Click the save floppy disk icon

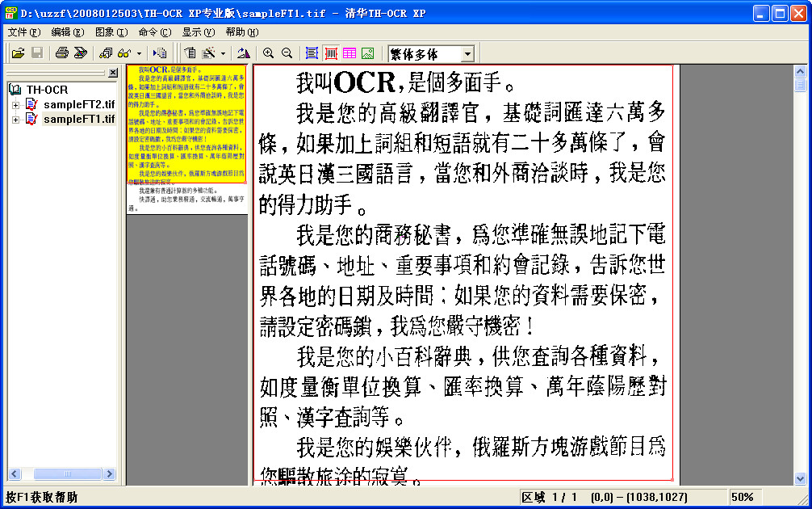tap(37, 53)
